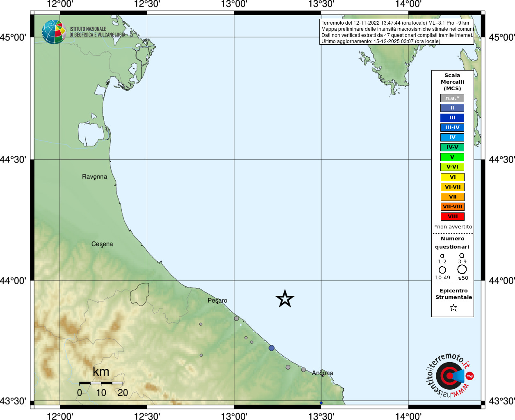
Task: Select the IV light-blue intensity swatch
Action: point(452,137)
